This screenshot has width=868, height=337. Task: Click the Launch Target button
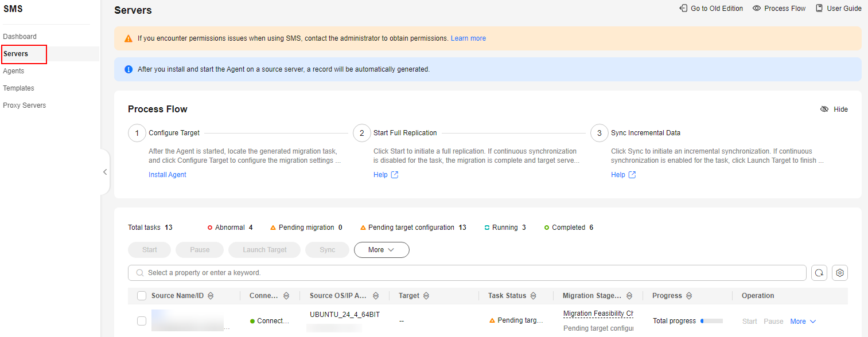pos(264,250)
